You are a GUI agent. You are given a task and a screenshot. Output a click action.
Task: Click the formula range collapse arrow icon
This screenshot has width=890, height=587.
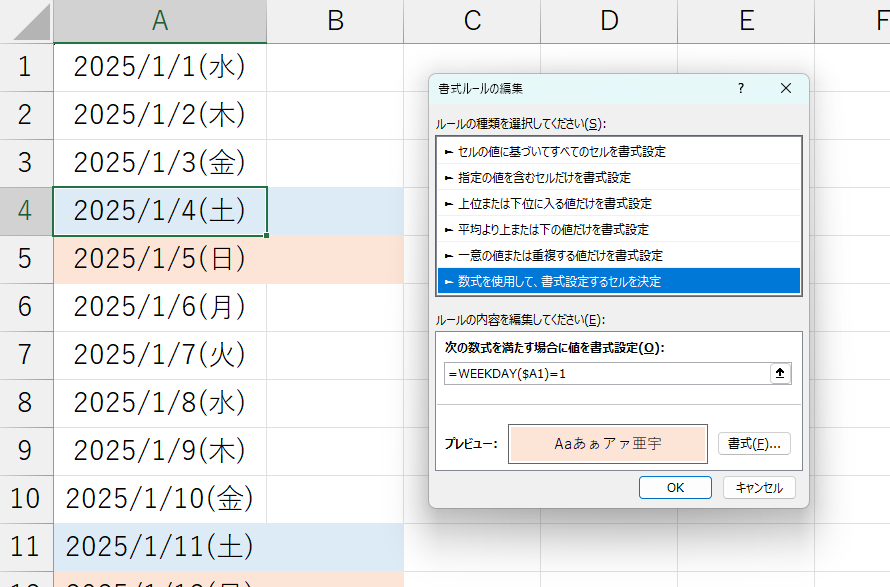pyautogui.click(x=781, y=373)
